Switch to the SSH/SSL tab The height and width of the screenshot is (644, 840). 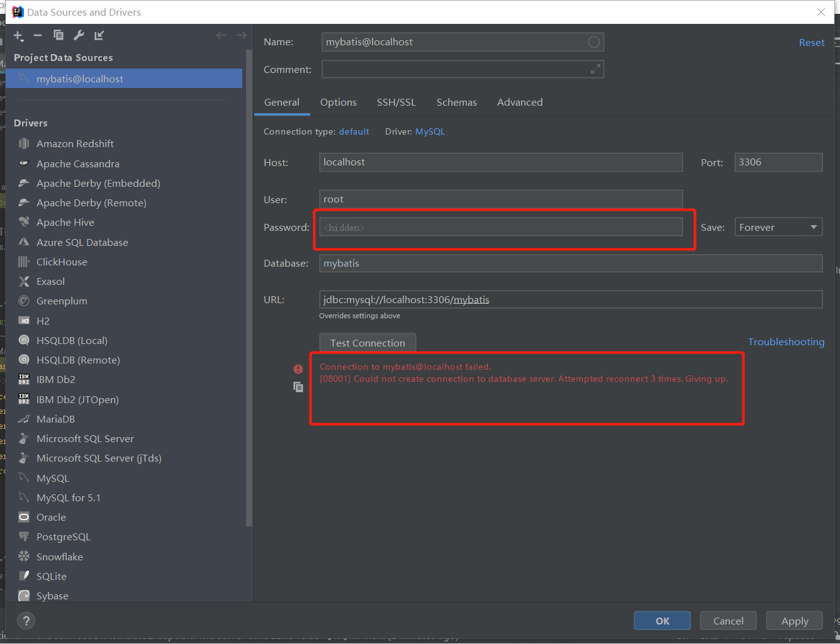[396, 102]
